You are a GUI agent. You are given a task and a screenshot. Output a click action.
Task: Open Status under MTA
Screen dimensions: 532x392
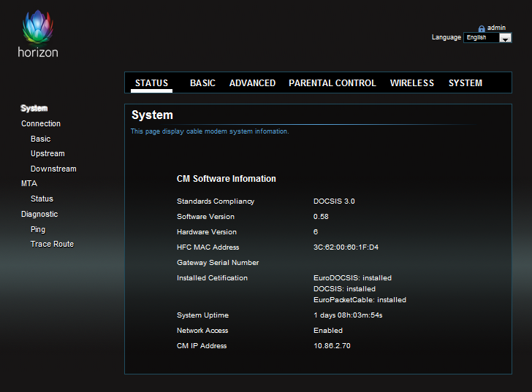[42, 199]
